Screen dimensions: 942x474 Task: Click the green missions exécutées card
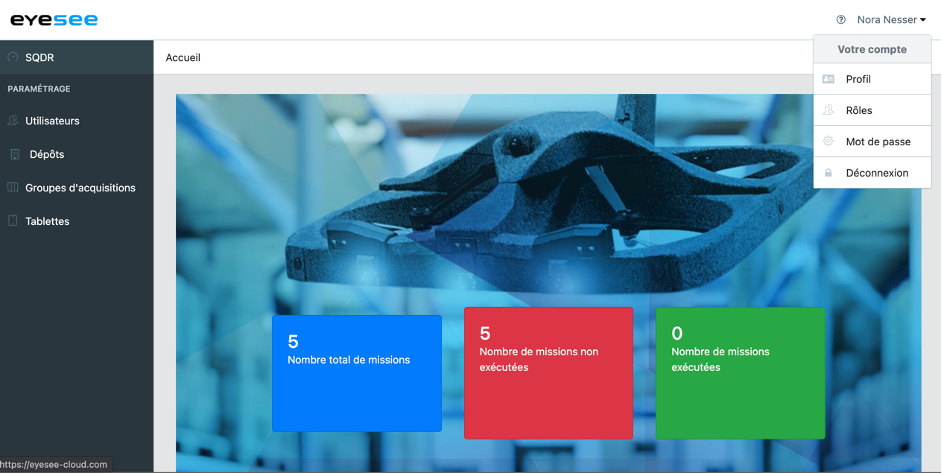(740, 373)
